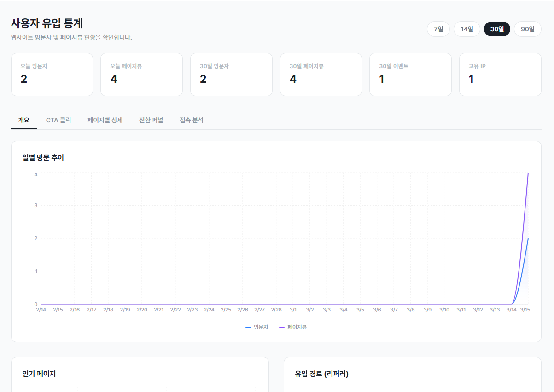Open the 개요 tab
The width and height of the screenshot is (554, 392).
pyautogui.click(x=24, y=120)
